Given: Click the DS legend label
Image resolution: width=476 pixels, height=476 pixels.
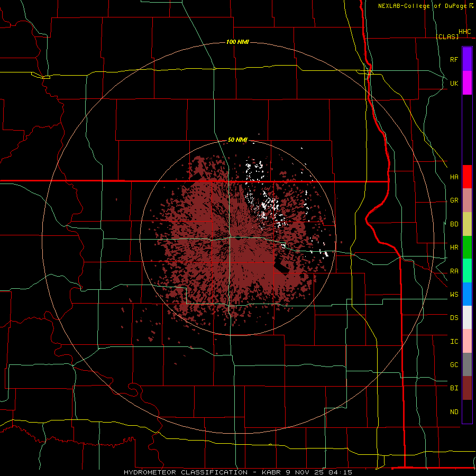Looking at the screenshot, I should point(454,317).
